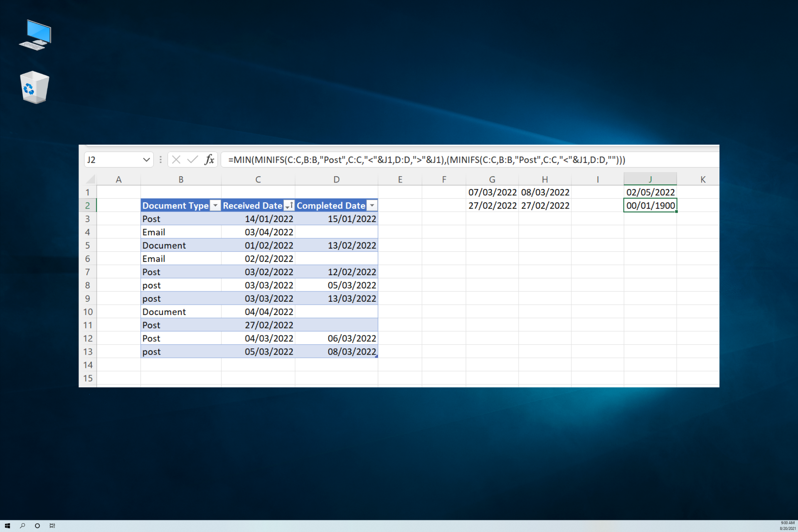Click completed date 08/03/2022 in row 13
Viewport: 798px width, 532px height.
point(336,352)
